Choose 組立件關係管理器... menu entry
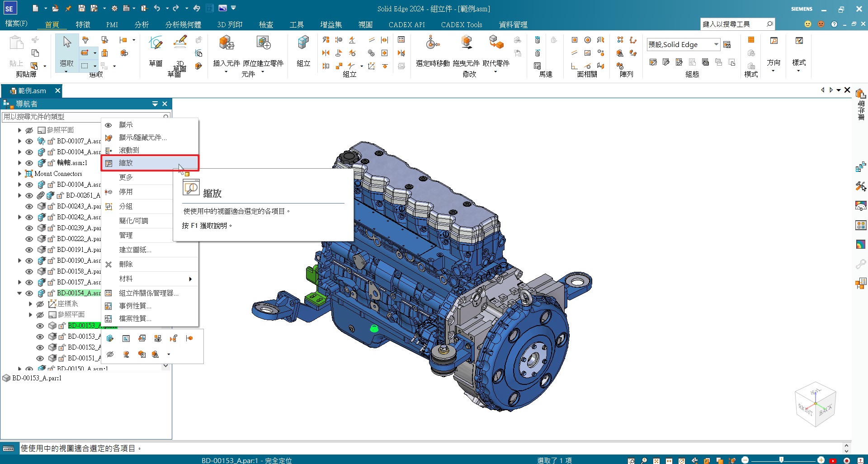Viewport: 868px width, 464px height. tap(150, 293)
